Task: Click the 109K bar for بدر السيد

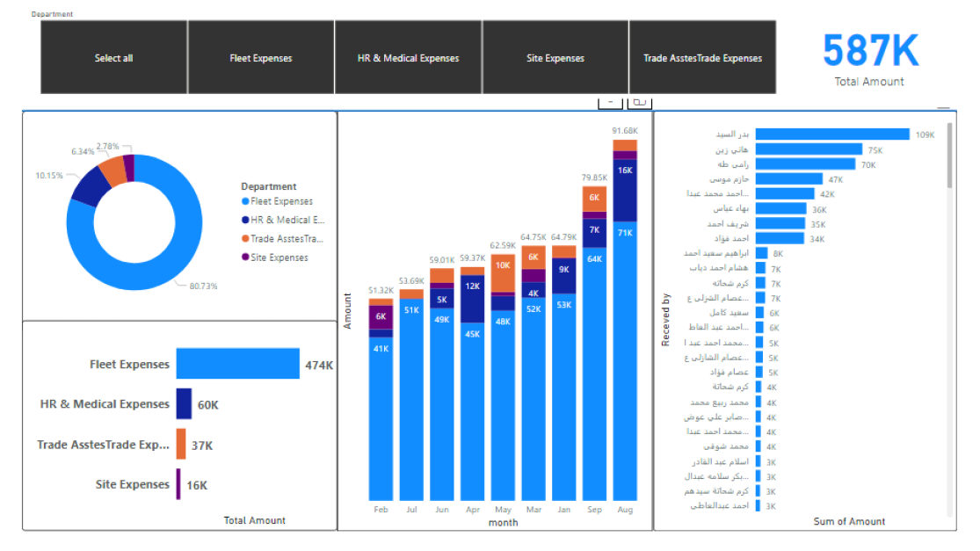Action: tap(831, 134)
